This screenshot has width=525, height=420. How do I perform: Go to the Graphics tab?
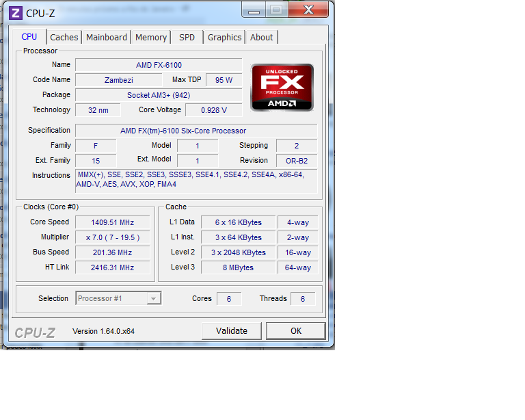click(224, 37)
